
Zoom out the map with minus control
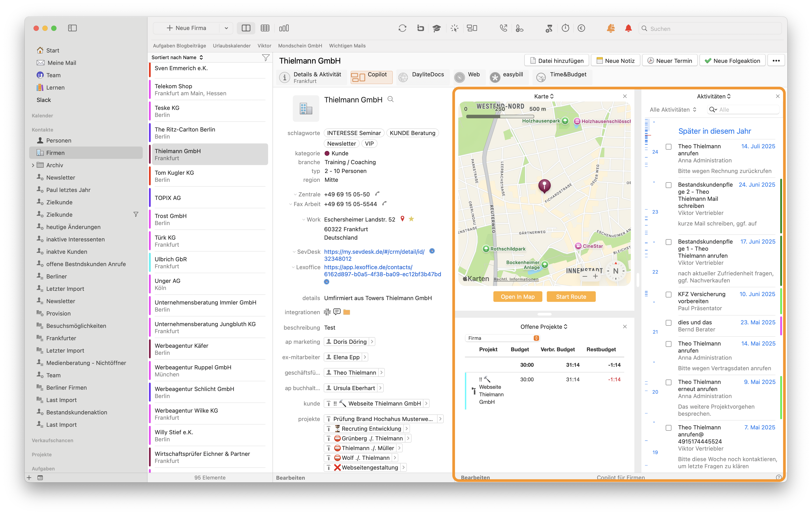click(585, 276)
